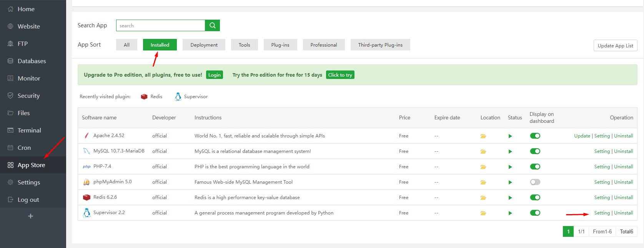
Task: Click the plus icon in sidebar
Action: (x=31, y=216)
